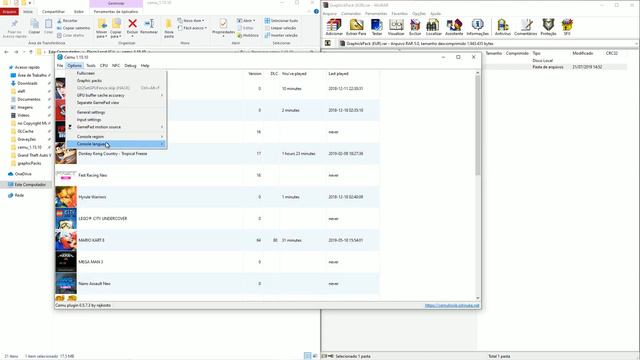The image size is (640, 360).
Task: Open Abrir dropdown in Explorer ribbon
Action: point(246,20)
